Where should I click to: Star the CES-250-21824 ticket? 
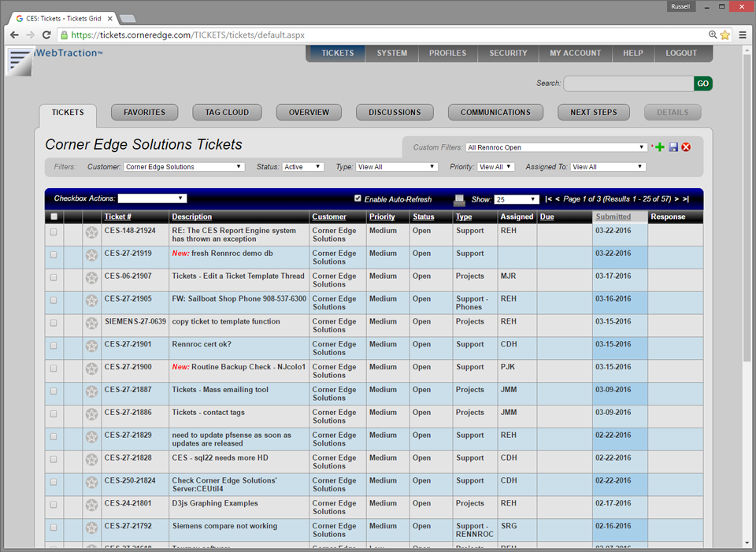click(x=91, y=482)
